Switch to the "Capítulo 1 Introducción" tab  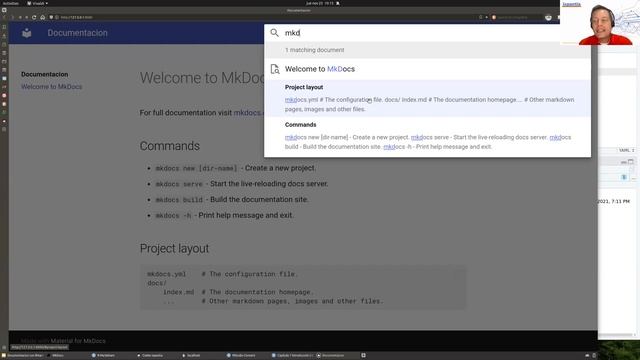[292, 356]
